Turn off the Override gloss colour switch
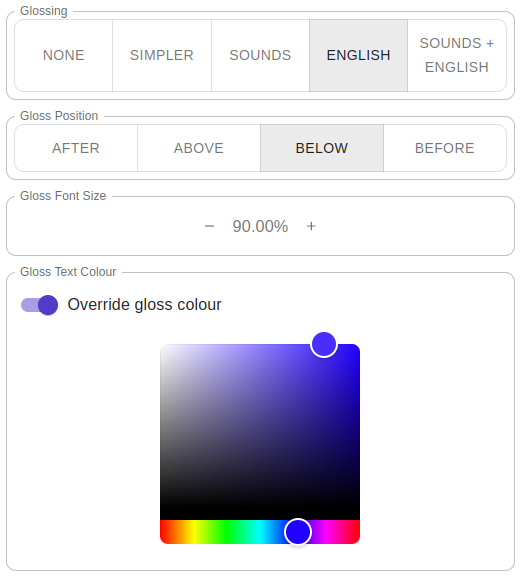The width and height of the screenshot is (524, 578). coord(39,305)
